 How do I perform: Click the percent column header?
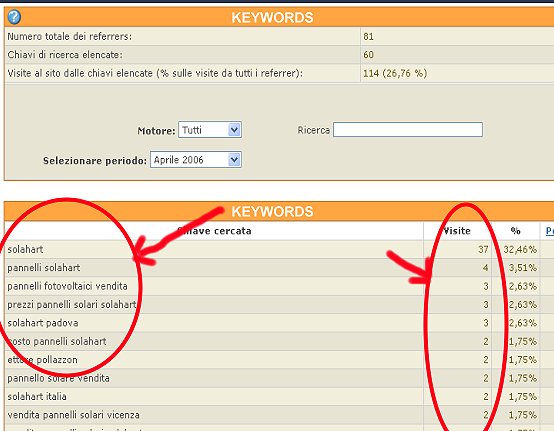(515, 231)
